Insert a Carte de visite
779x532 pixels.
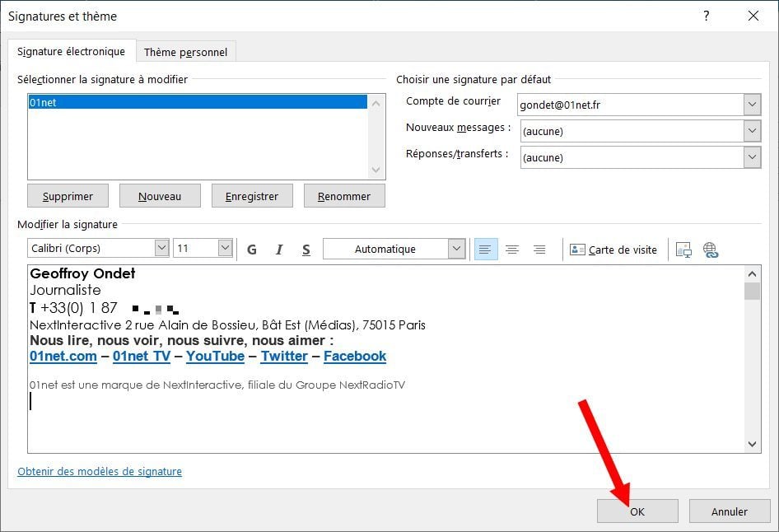coord(613,250)
